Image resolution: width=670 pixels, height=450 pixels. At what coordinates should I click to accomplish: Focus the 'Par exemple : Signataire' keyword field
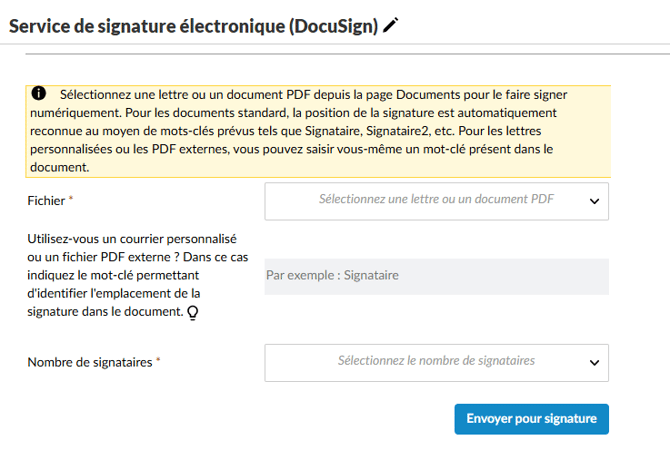click(x=436, y=276)
